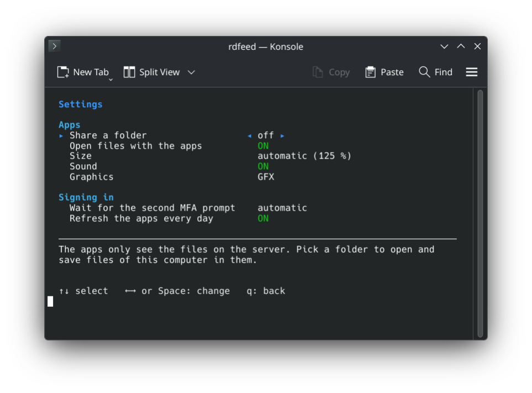
Task: Maximize the Konsole window
Action: 461,46
